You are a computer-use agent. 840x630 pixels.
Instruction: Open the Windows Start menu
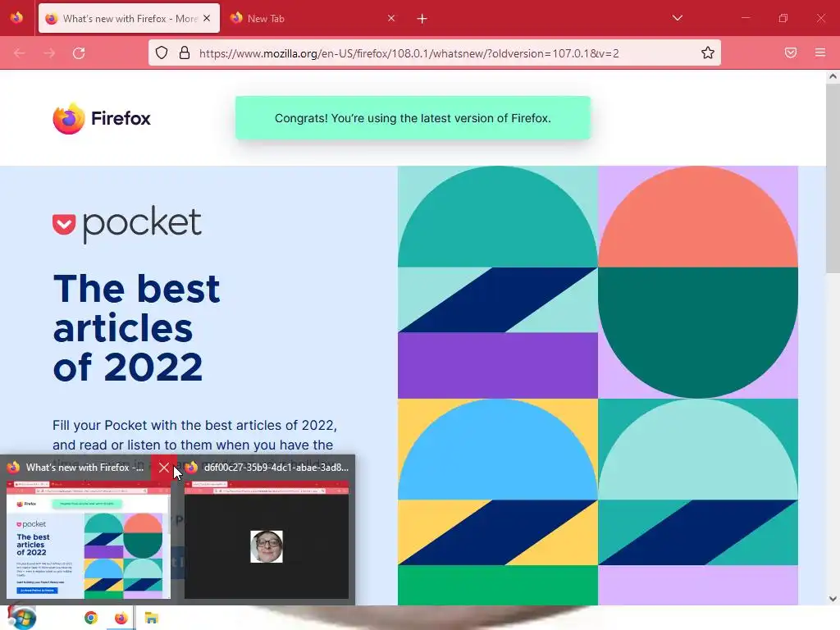pyautogui.click(x=21, y=618)
